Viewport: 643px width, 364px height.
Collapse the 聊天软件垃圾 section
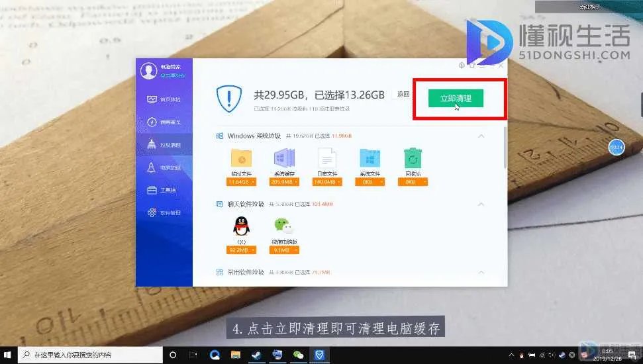pyautogui.click(x=481, y=204)
